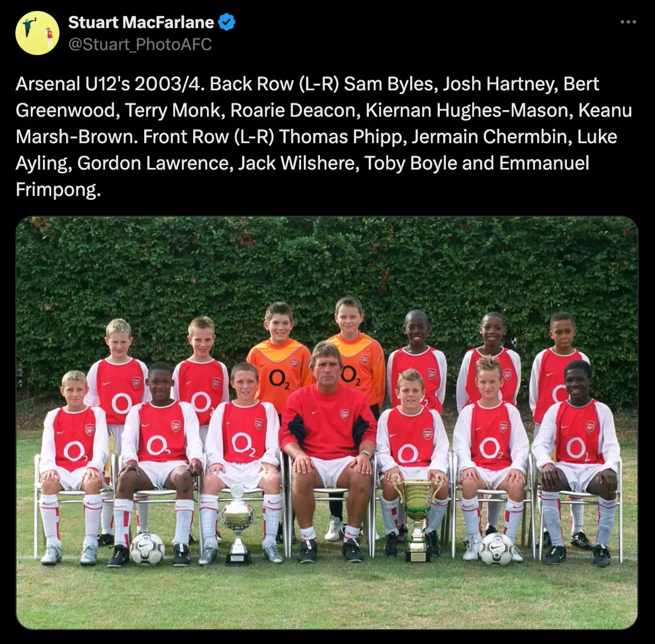
Task: Open the Stuart MacFarlane display name
Action: pyautogui.click(x=141, y=22)
